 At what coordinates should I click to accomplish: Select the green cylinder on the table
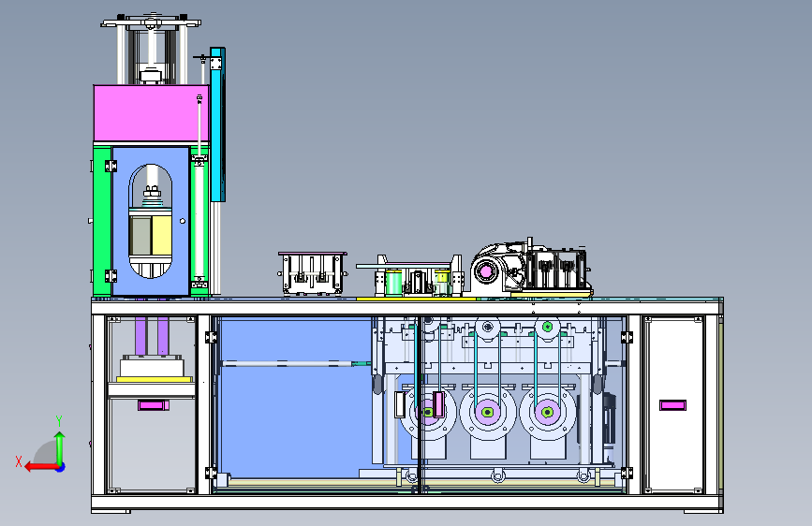[x=394, y=282]
